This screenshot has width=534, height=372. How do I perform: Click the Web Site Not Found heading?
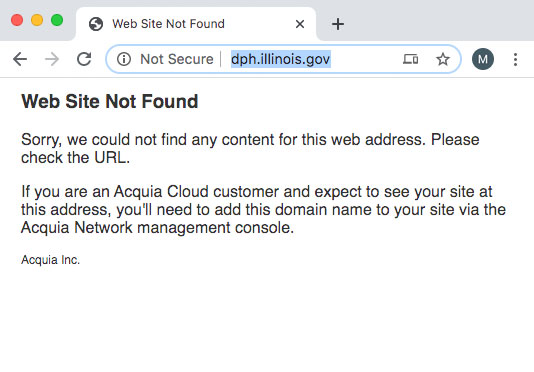[110, 102]
